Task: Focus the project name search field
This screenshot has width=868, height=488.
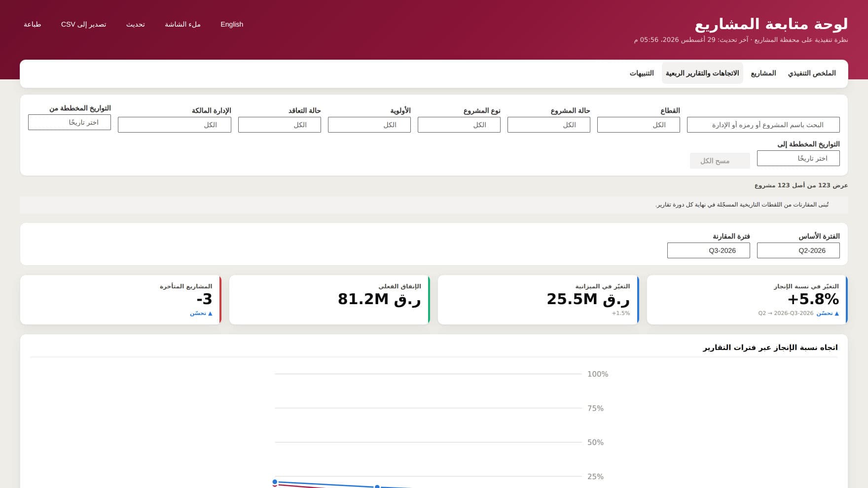Action: 763,125
